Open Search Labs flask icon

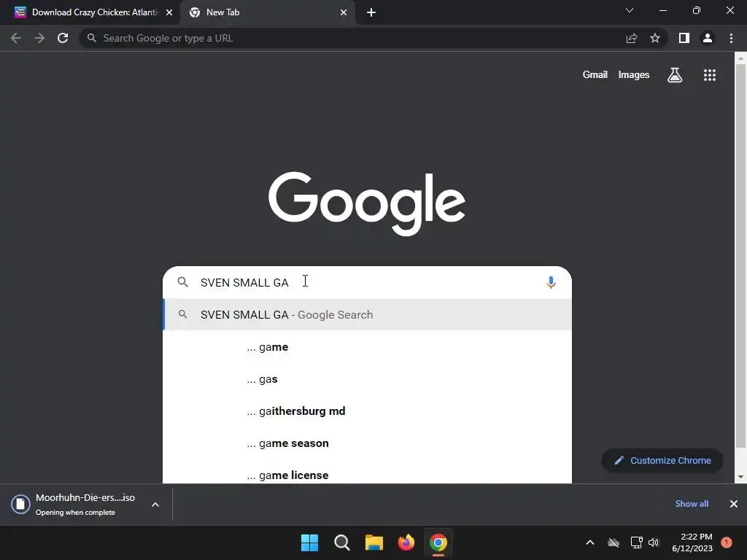[675, 75]
